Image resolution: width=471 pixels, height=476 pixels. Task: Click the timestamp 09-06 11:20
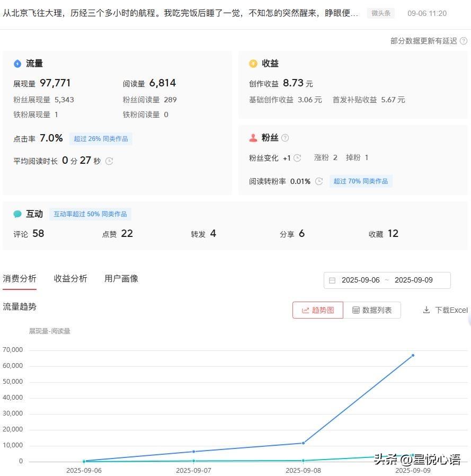tap(427, 13)
